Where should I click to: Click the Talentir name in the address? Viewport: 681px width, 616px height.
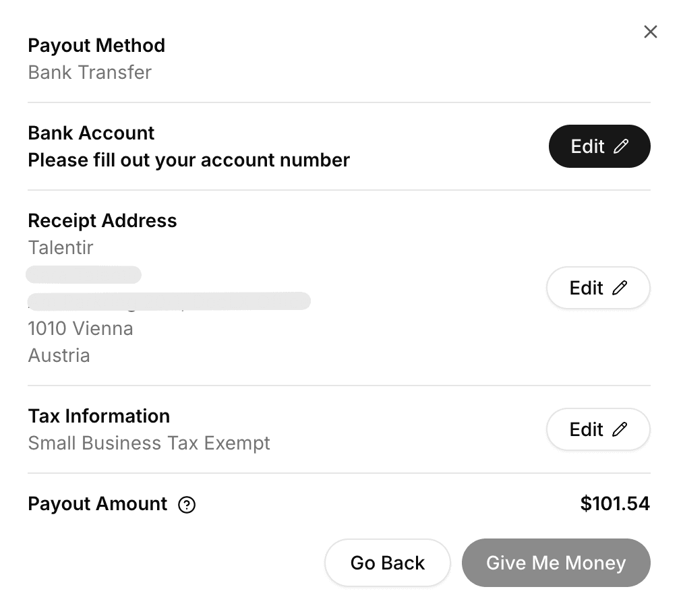point(61,247)
